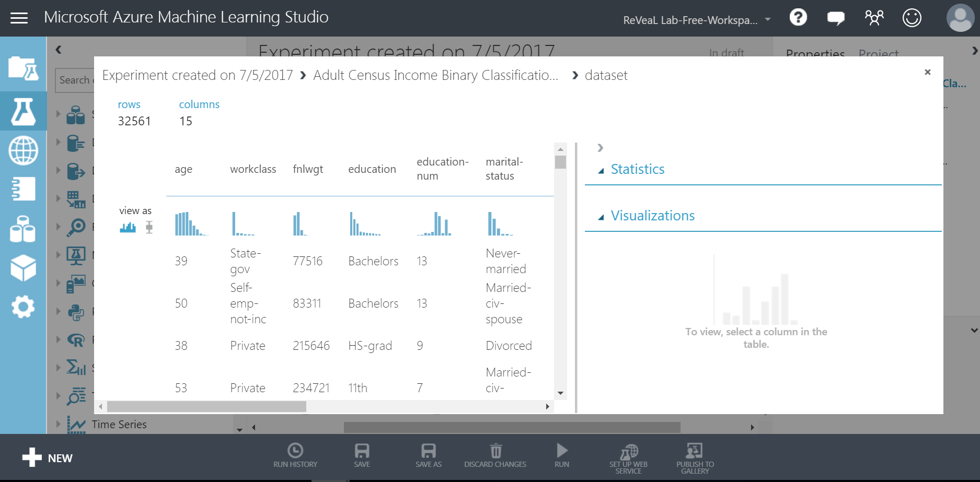Click SET UP WEB SERVICE
980x482 pixels.
[628, 459]
